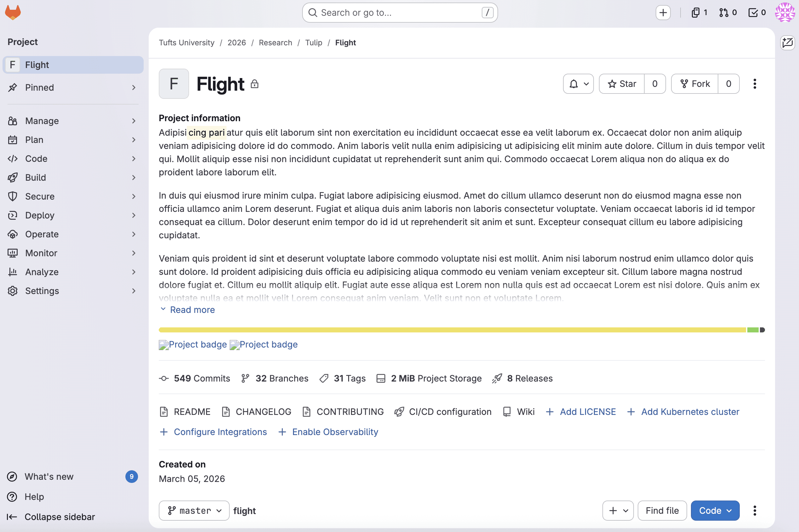The height and width of the screenshot is (532, 799).
Task: Open the to-do list icon
Action: tap(756, 13)
